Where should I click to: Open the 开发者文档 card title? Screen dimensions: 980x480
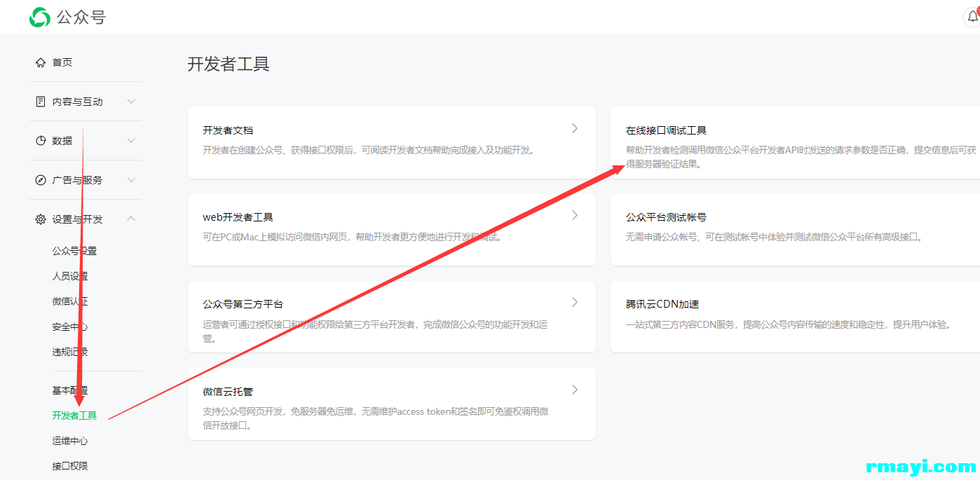pyautogui.click(x=228, y=130)
